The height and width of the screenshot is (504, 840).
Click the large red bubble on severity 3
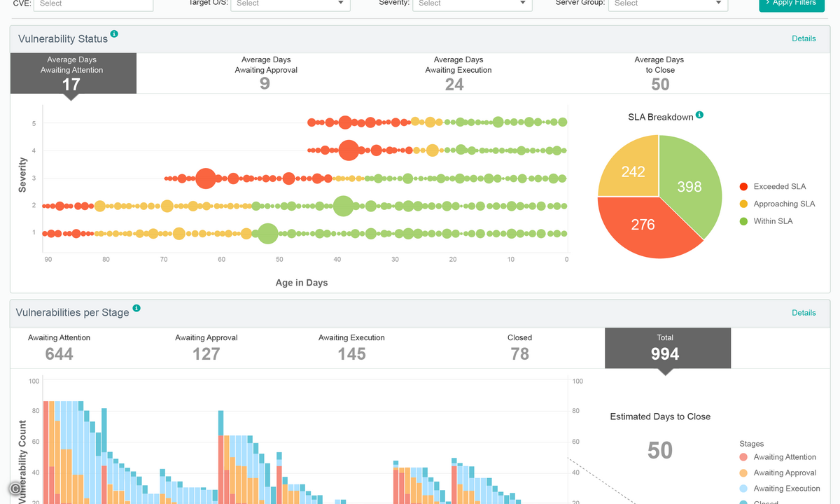[205, 178]
